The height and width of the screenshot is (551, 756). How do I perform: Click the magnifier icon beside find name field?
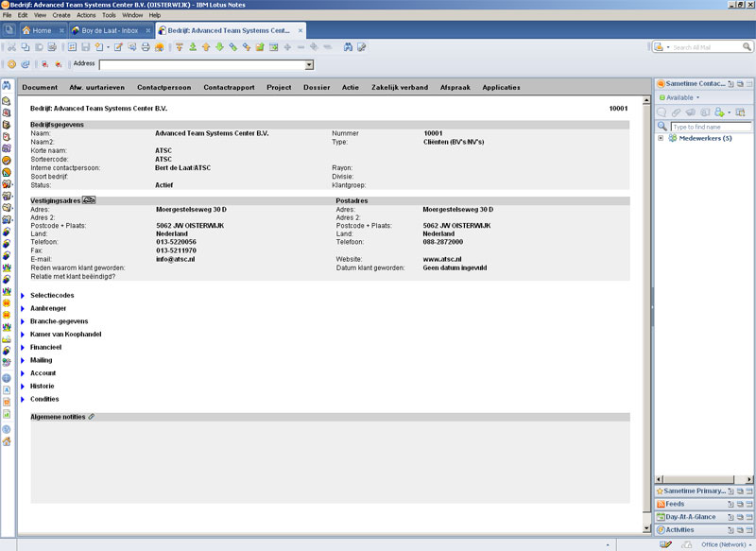tap(662, 127)
